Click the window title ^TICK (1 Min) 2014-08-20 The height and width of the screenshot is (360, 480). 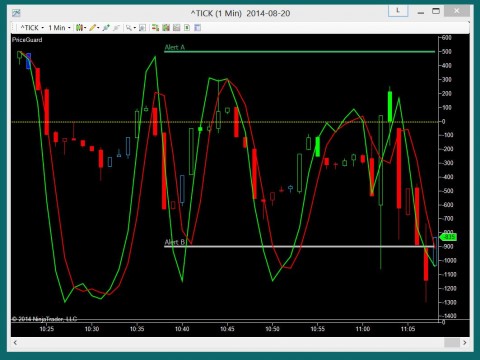coord(240,13)
